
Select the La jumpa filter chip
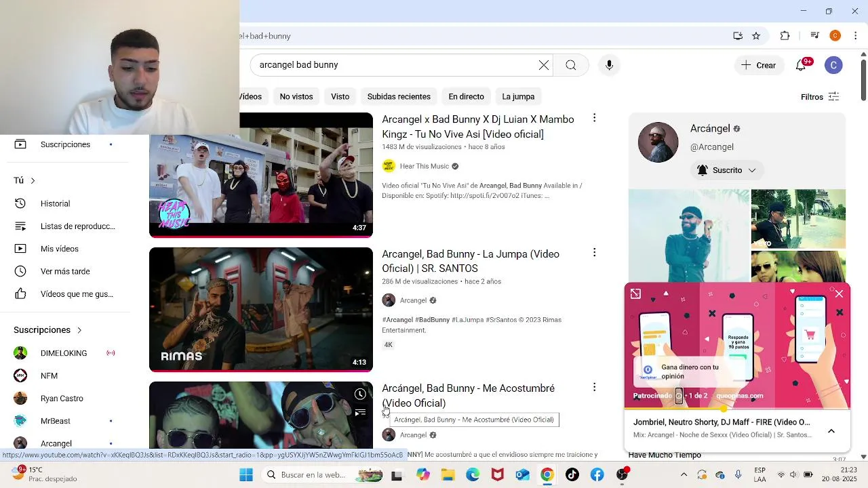518,96
